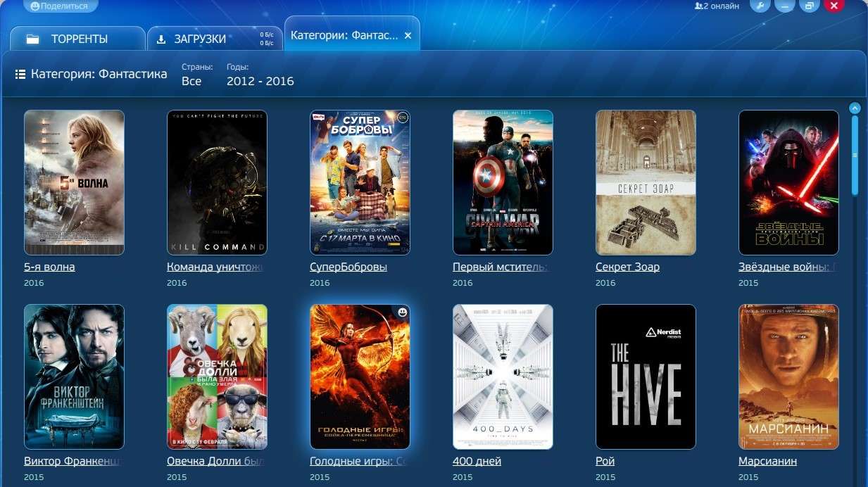Image resolution: width=868 pixels, height=487 pixels.
Task: Click the folder icon on ТОРРЕНТЫ tab
Action: (x=32, y=39)
